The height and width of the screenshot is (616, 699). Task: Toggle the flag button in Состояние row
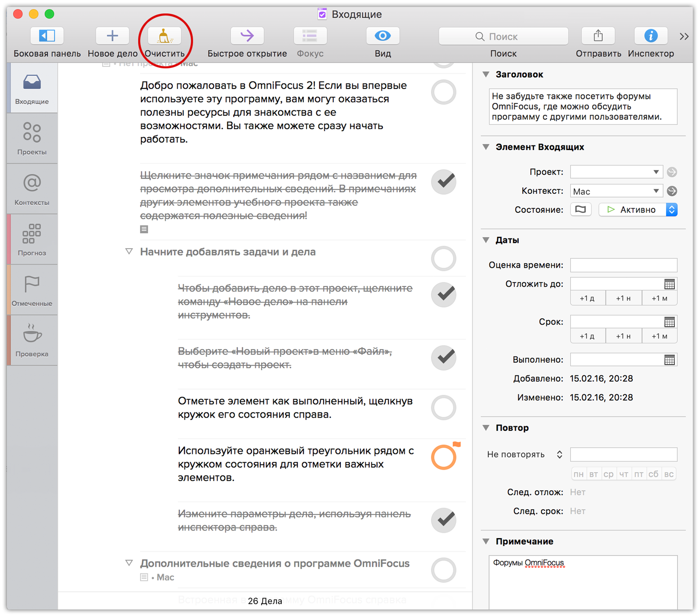(x=581, y=210)
